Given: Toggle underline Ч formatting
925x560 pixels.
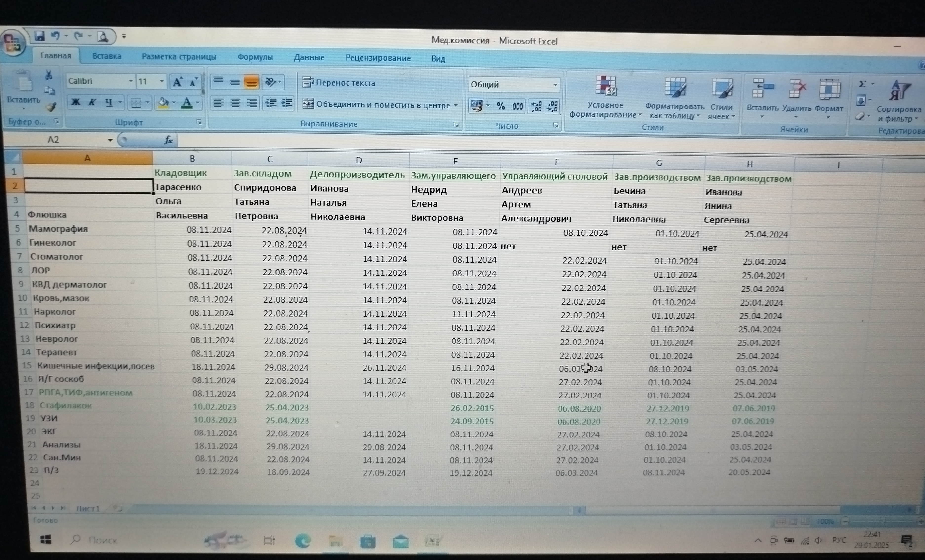Looking at the screenshot, I should click(x=109, y=102).
